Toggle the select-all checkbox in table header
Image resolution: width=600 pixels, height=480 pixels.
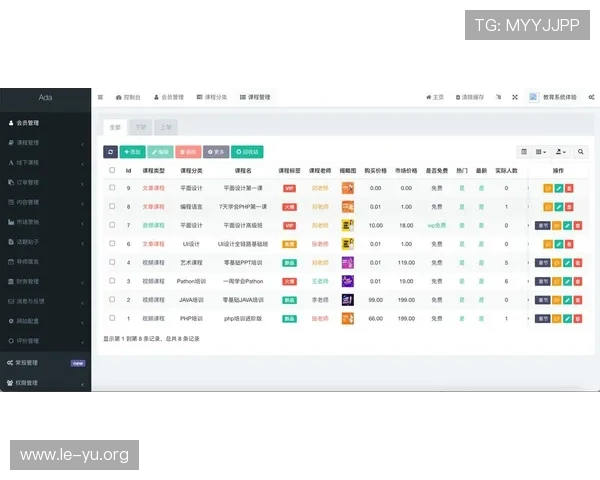112,170
